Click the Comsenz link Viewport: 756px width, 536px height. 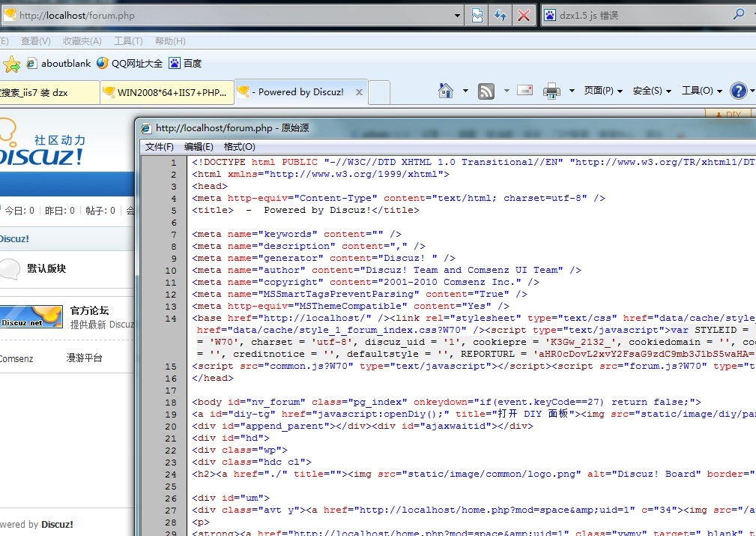16,358
